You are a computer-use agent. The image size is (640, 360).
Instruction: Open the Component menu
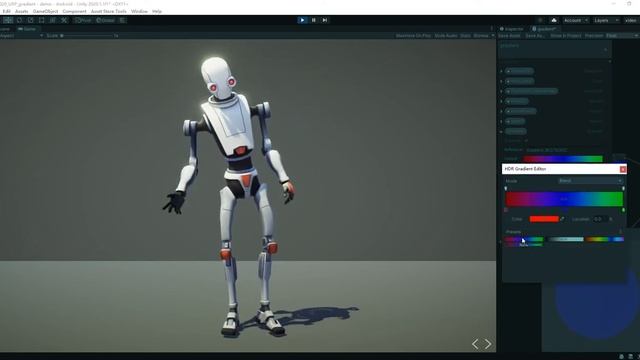point(74,11)
